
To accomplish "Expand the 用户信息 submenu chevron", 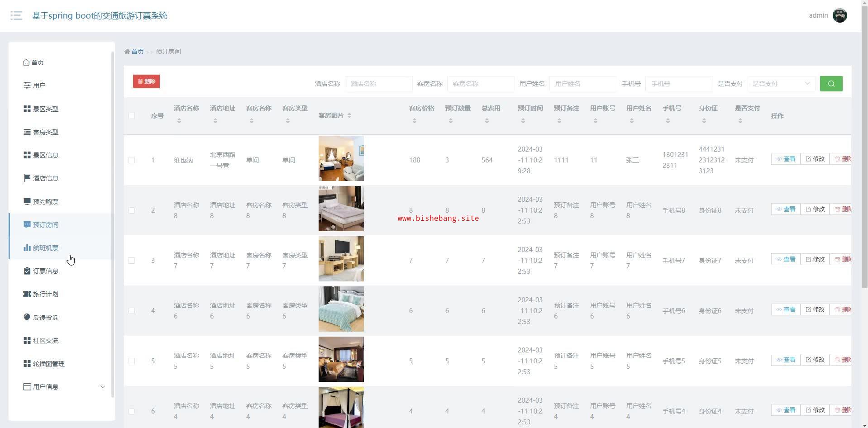I will tap(103, 387).
